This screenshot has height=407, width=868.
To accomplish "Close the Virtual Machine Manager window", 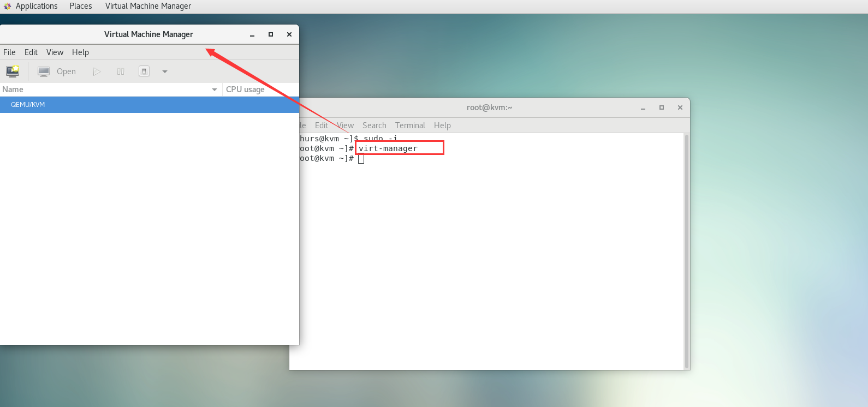I will coord(289,34).
